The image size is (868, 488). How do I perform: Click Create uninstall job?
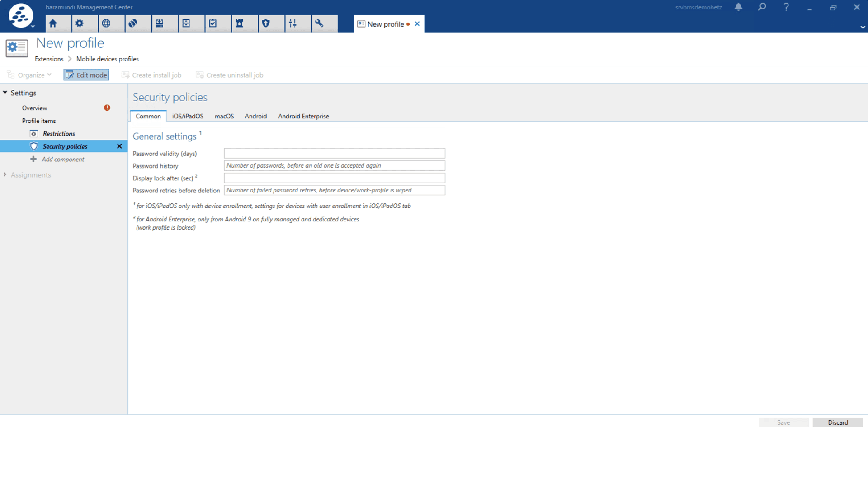[229, 75]
